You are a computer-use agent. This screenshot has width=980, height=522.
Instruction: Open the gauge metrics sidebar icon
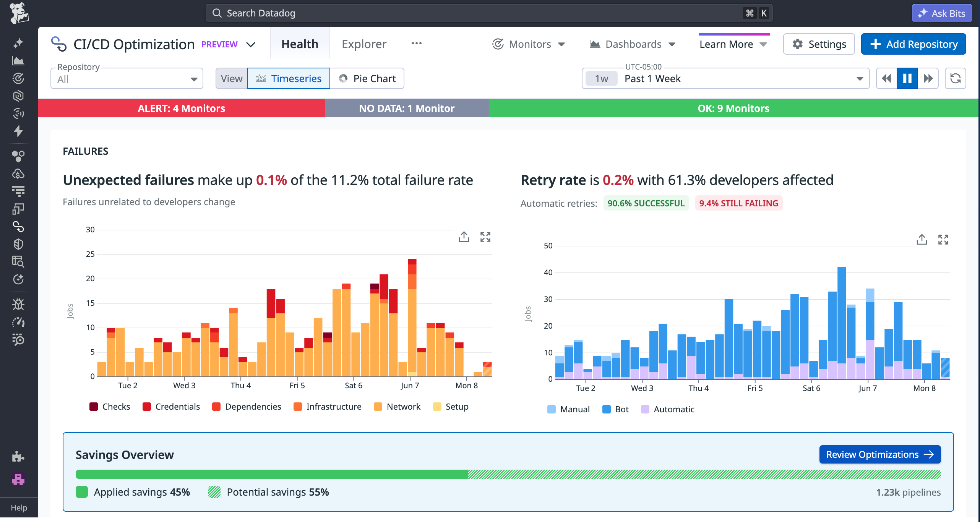click(x=18, y=322)
